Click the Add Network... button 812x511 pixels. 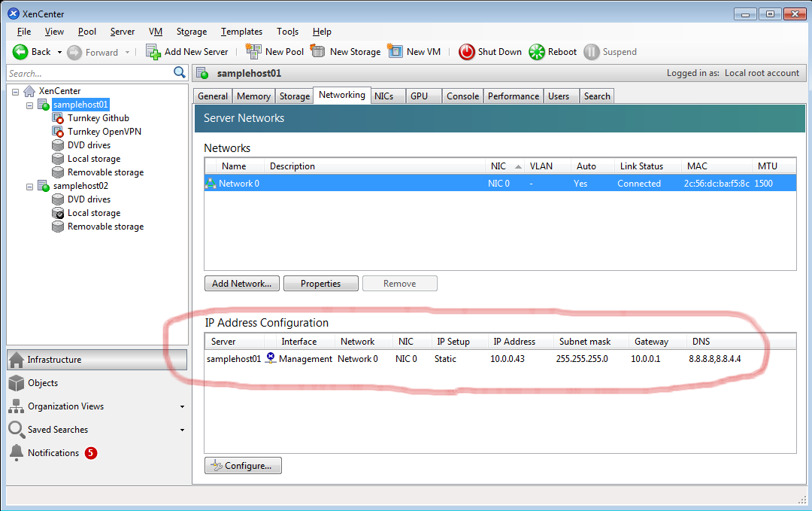(x=241, y=284)
